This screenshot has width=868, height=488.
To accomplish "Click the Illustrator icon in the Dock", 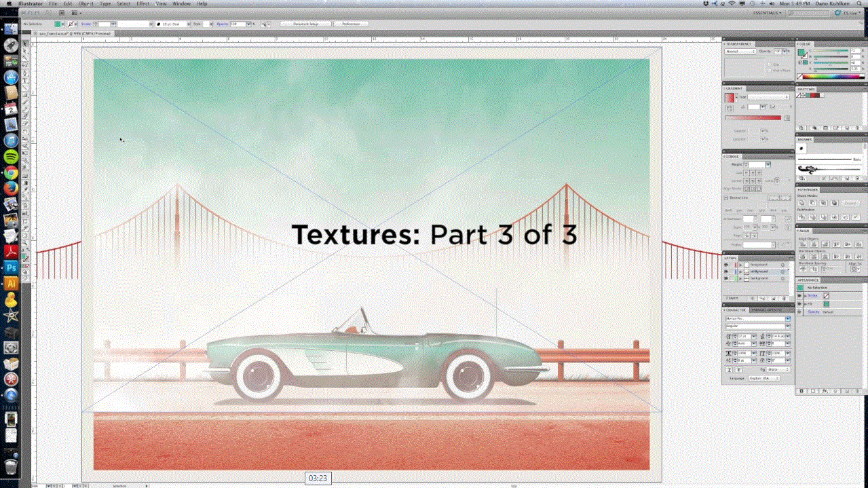I will pos(10,284).
